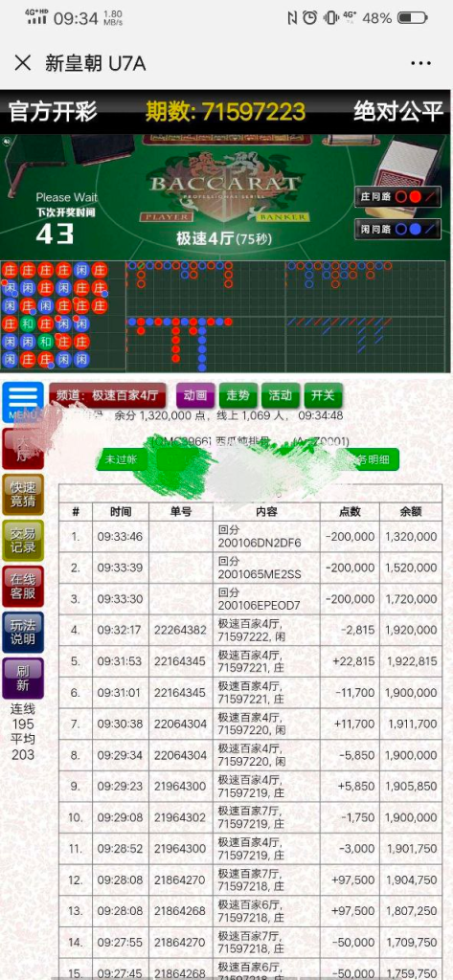Tap the 庄问路 banker prediction indicator

pyautogui.click(x=398, y=196)
